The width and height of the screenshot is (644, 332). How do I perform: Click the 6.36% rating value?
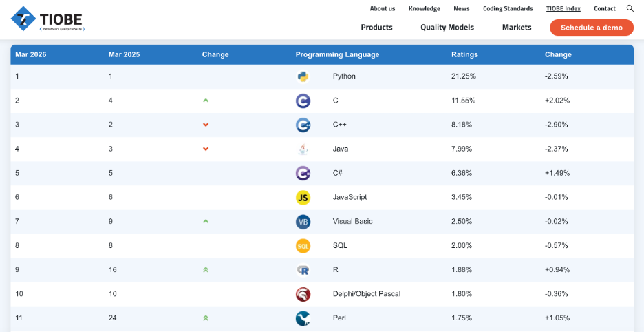coord(462,173)
